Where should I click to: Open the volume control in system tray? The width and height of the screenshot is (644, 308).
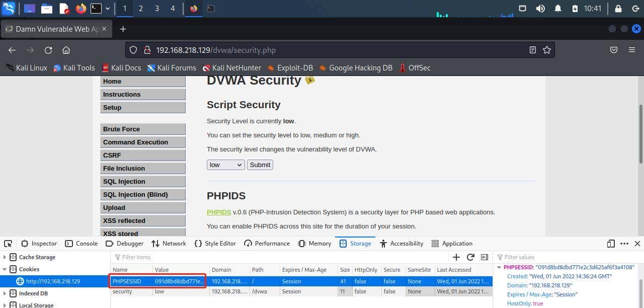(x=540, y=9)
